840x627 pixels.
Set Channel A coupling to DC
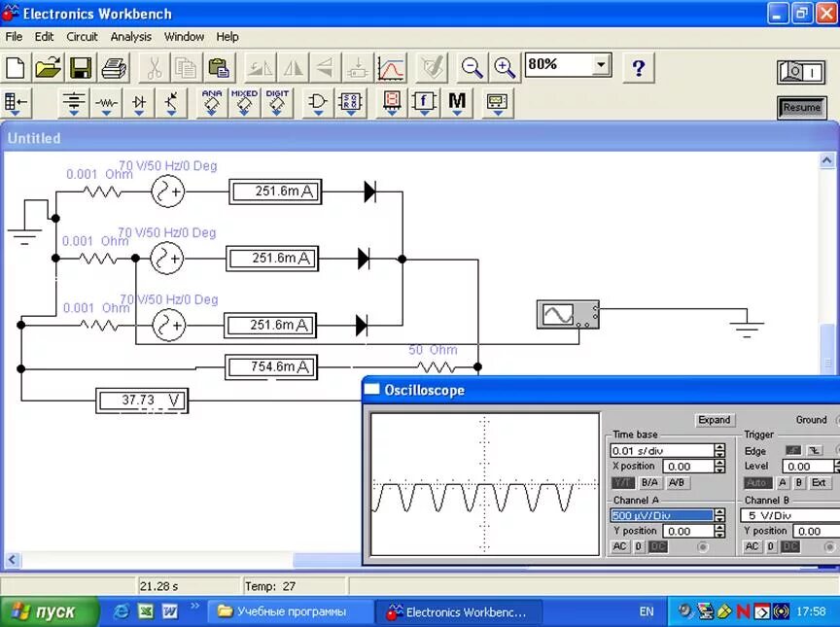click(x=658, y=546)
